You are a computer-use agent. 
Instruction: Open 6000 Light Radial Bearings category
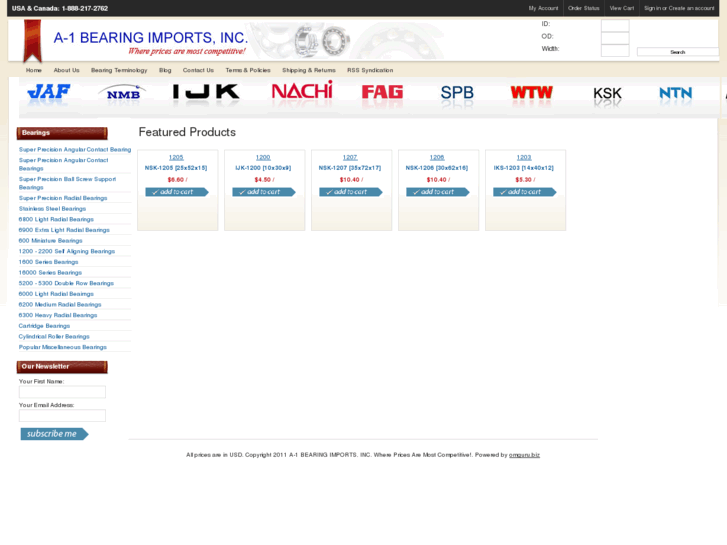pyautogui.click(x=56, y=294)
